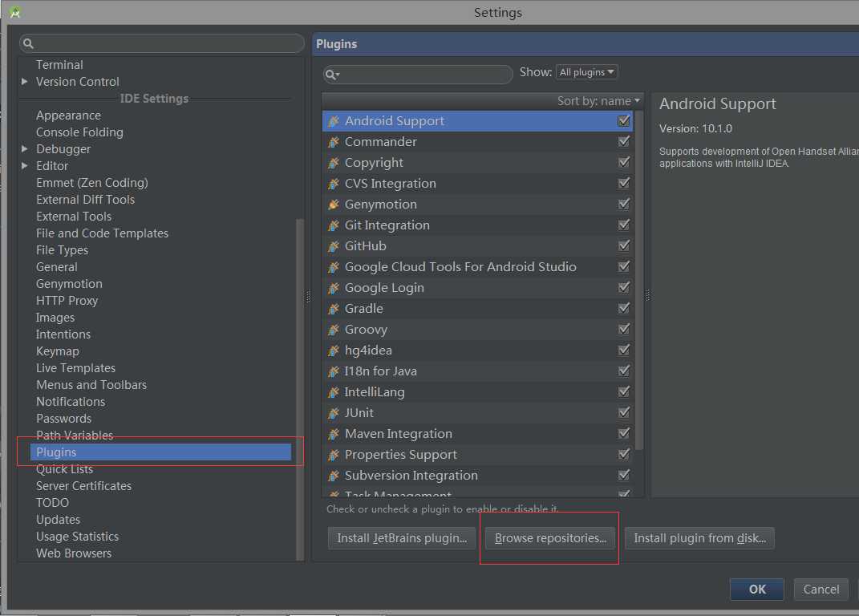This screenshot has height=616, width=859.
Task: Click the Commander plugin icon
Action: [x=334, y=142]
